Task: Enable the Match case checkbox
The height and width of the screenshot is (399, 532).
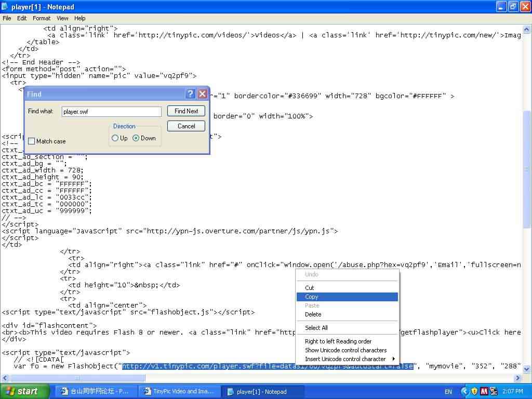Action: tap(32, 141)
